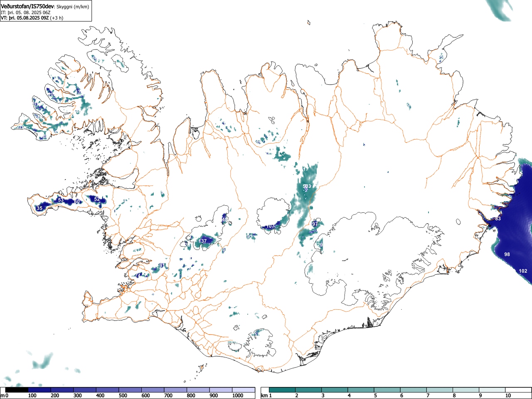Pick the 900–1000 m pale lavender swatch
This screenshot has width=532, height=399.
click(221, 390)
